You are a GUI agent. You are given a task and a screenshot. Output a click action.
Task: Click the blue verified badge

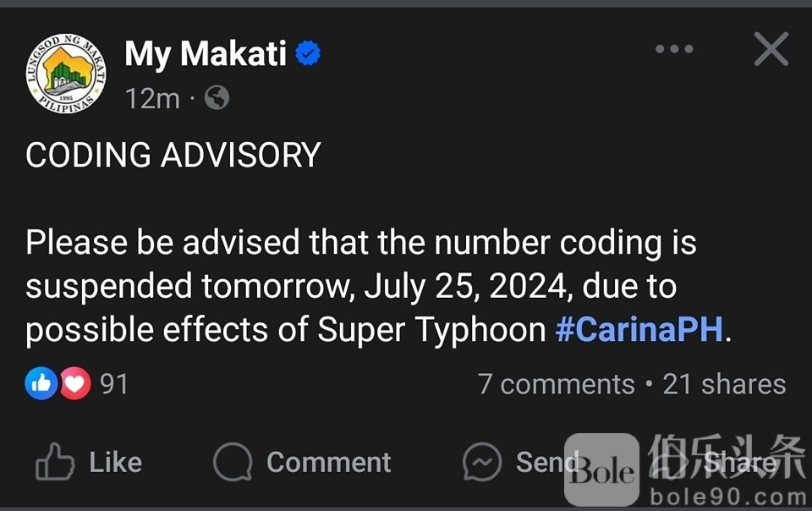(308, 55)
